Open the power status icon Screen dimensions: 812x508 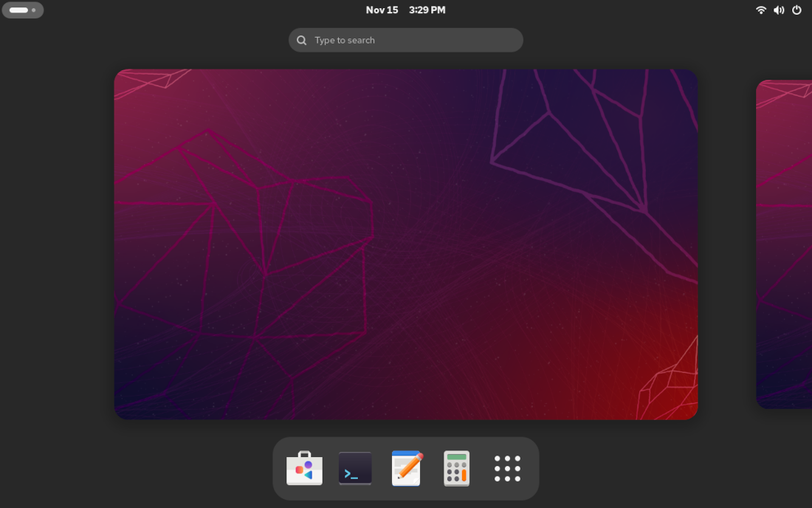pos(796,10)
